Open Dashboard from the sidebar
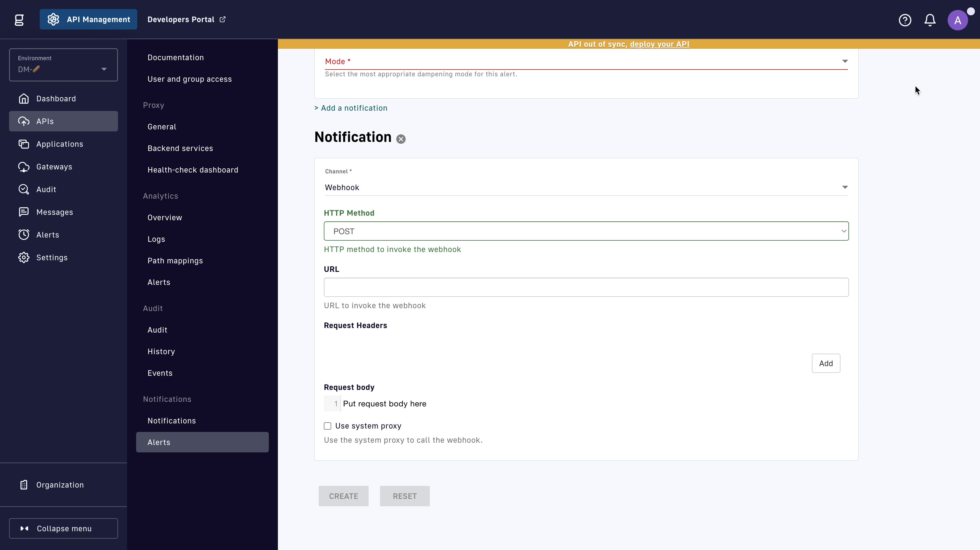 click(56, 98)
